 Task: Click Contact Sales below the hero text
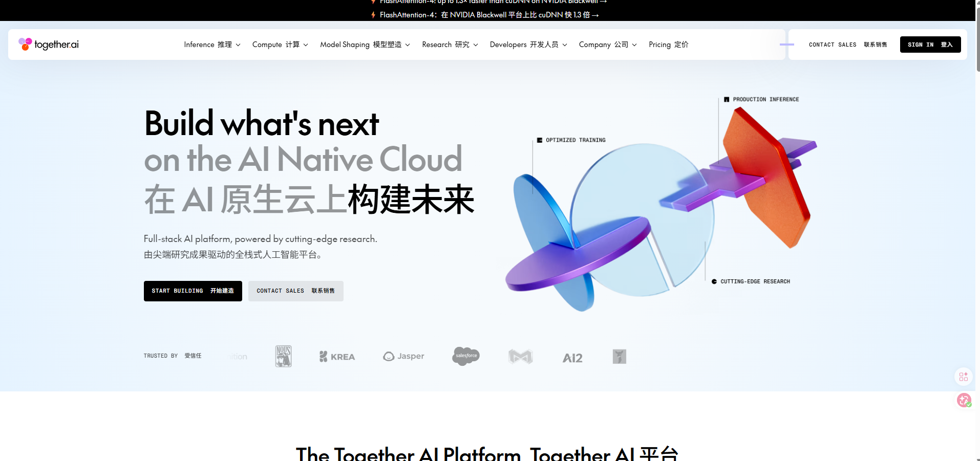pyautogui.click(x=296, y=291)
